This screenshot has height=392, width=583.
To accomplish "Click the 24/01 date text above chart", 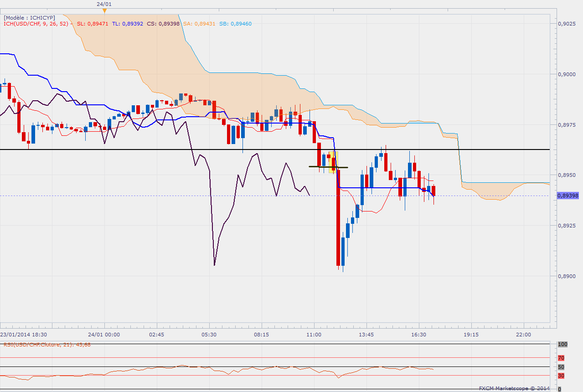I will [104, 4].
